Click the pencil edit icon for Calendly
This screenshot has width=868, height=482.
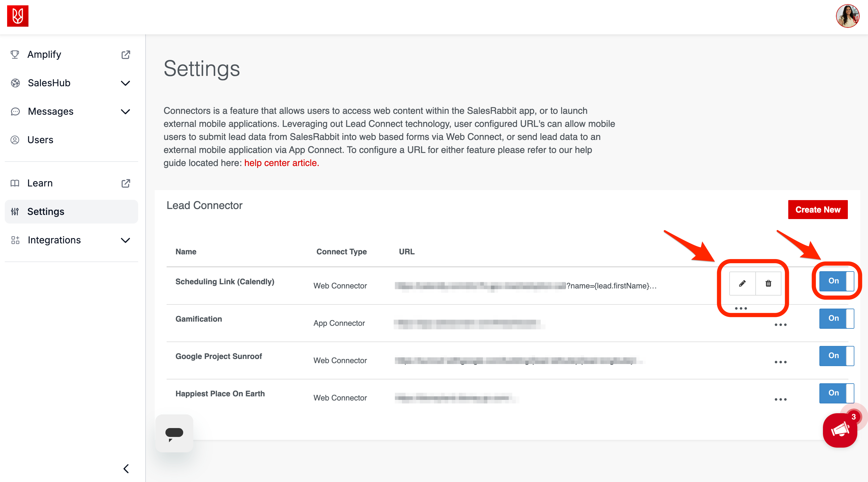(742, 283)
